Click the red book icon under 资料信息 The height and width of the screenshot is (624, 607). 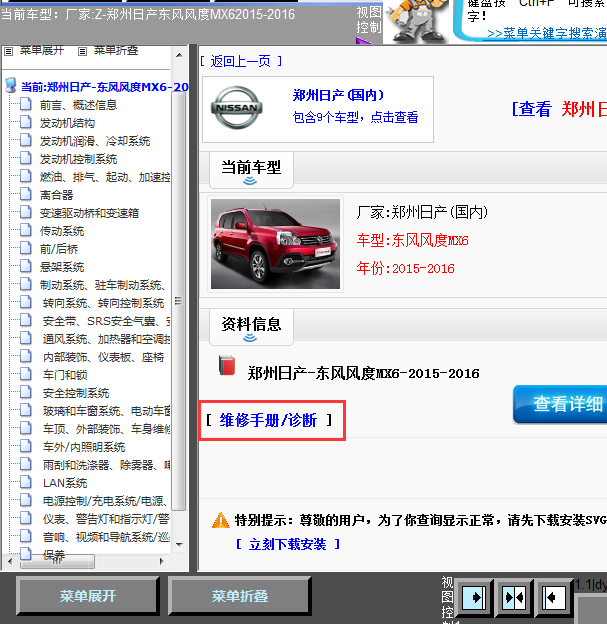point(226,365)
